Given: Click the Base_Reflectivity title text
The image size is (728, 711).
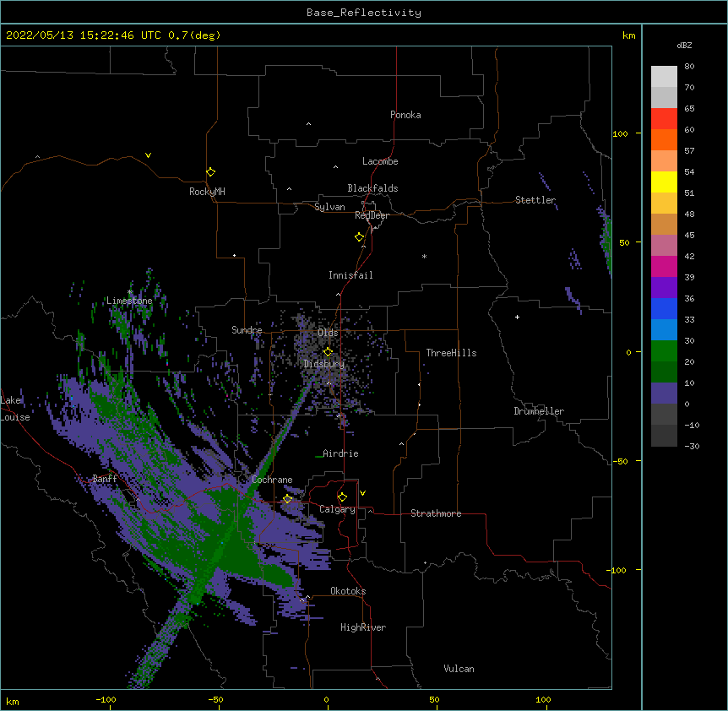Looking at the screenshot, I should click(x=364, y=13).
